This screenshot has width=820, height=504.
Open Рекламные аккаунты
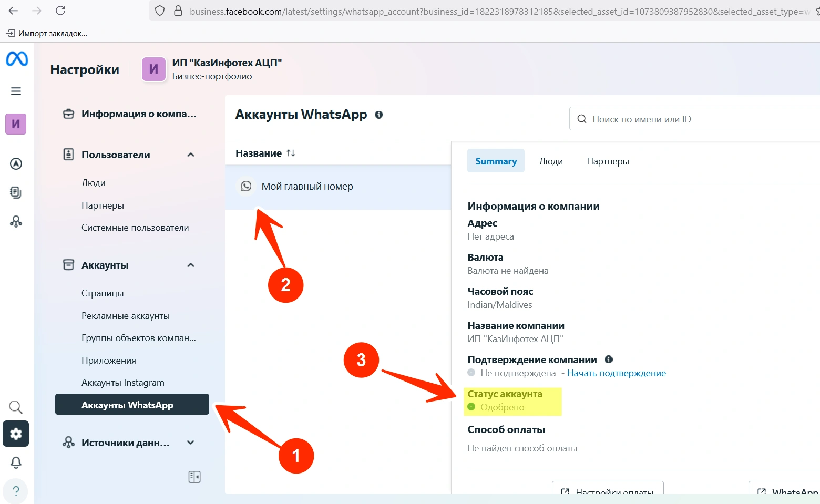point(126,316)
